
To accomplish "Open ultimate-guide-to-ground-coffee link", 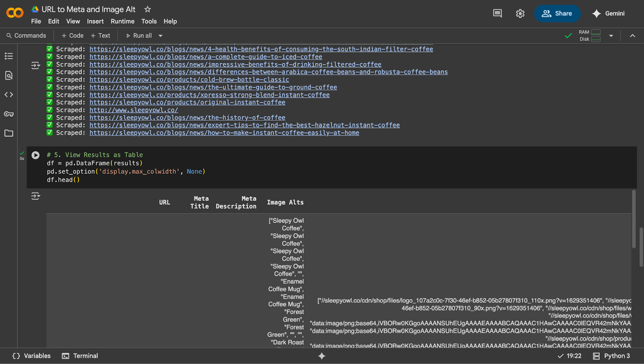I will tap(213, 87).
